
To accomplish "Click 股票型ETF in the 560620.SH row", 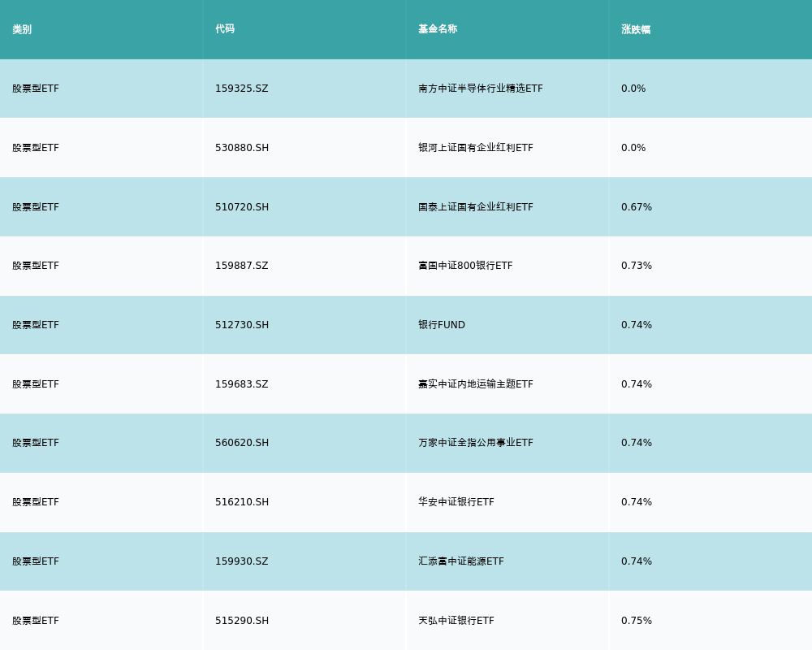I will [36, 443].
